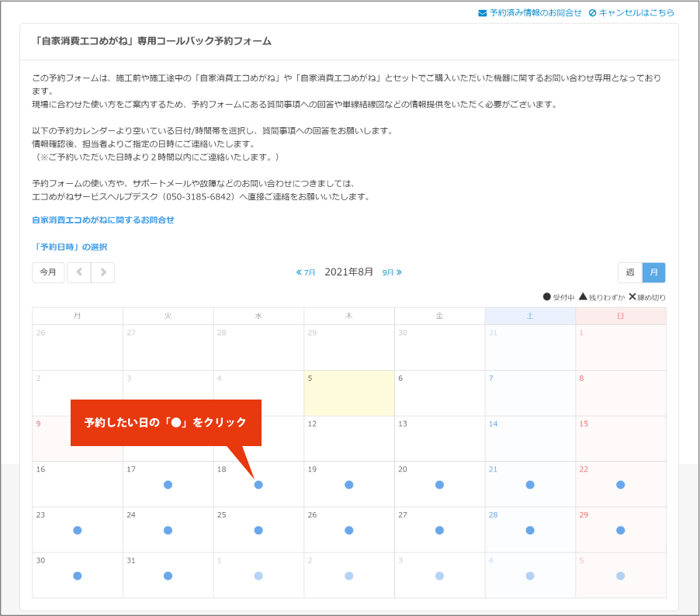Select the blue dot for August 20
This screenshot has width=700, height=616.
coord(440,485)
